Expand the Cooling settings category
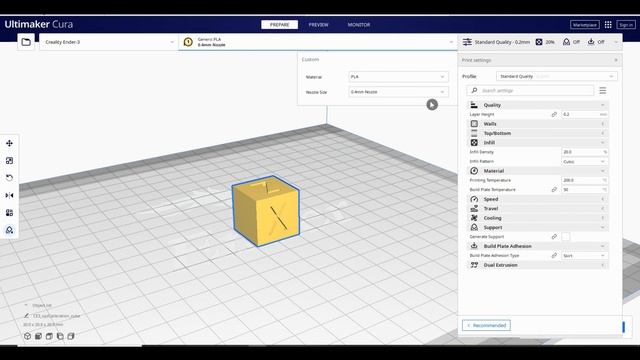This screenshot has height=360, width=640. click(538, 218)
